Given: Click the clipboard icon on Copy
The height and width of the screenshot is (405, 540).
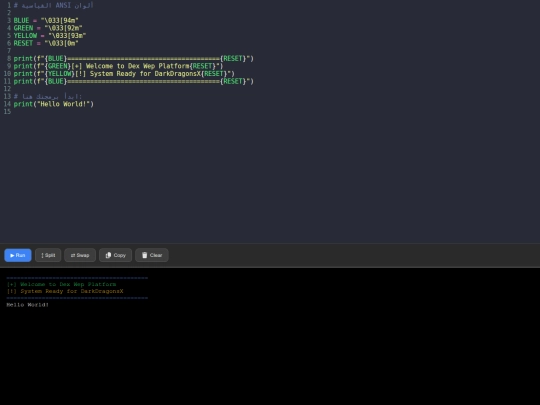Looking at the screenshot, I should (108, 255).
